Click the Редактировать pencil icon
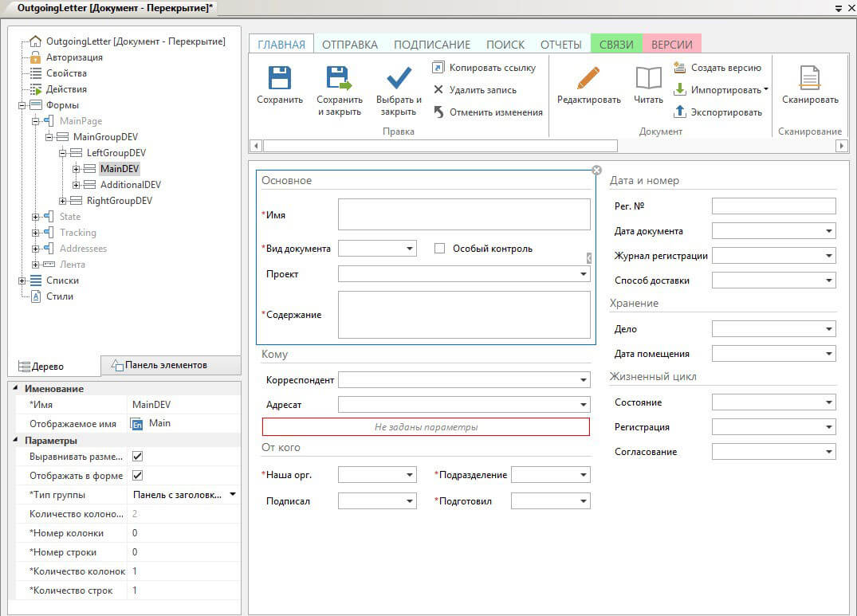Screen dimensions: 857x616 (x=588, y=78)
